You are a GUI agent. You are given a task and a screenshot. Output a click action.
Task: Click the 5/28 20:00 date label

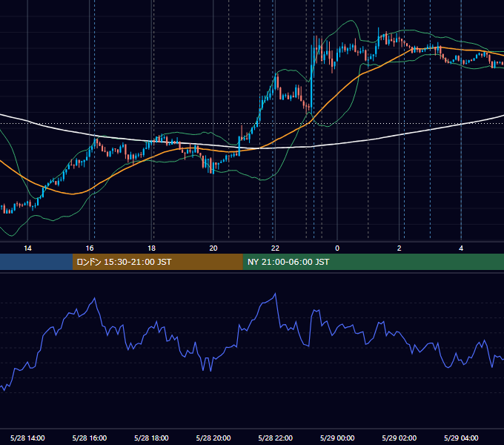[x=213, y=438]
